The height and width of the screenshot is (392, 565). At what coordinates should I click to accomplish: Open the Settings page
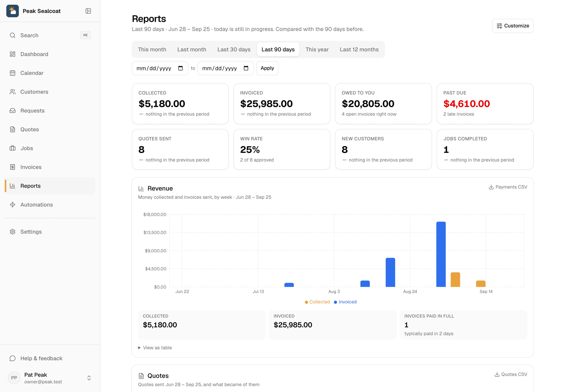tap(50, 232)
